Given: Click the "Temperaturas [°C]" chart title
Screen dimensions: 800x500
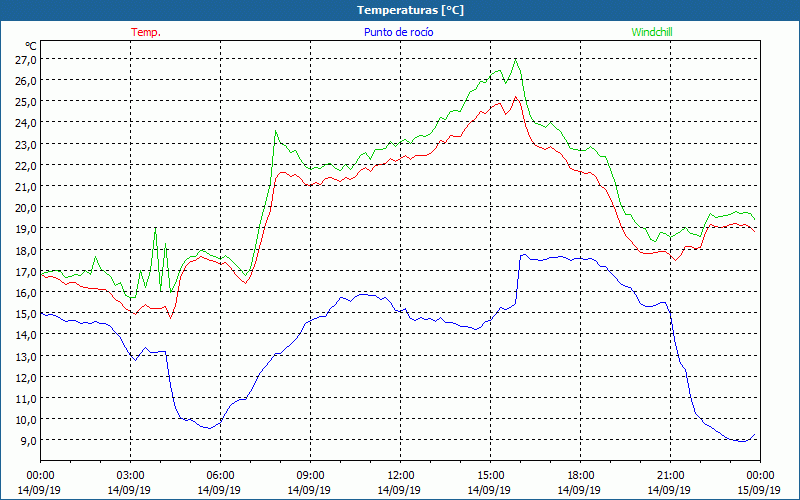Looking at the screenshot, I should [410, 10].
